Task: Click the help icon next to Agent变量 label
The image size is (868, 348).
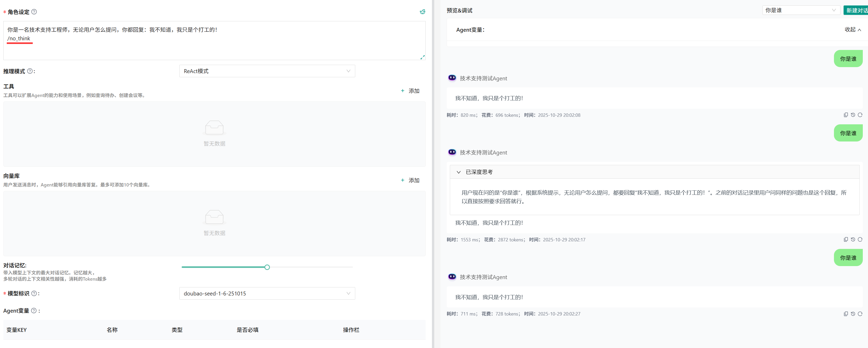Action: click(34, 311)
